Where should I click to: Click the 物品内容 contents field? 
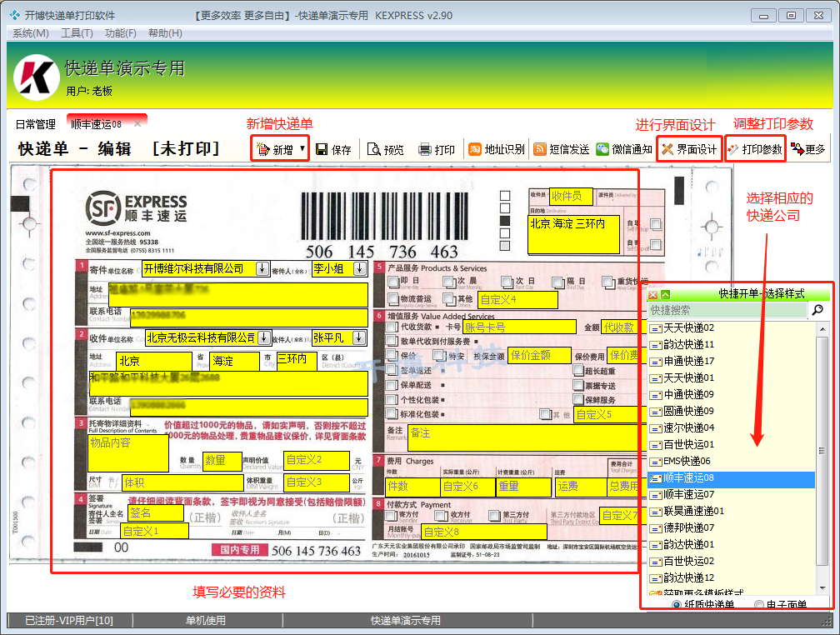[x=128, y=453]
